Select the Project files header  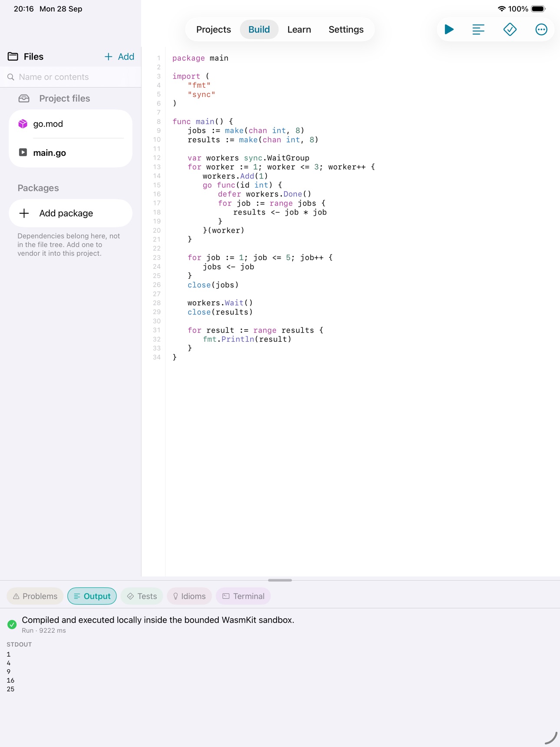click(x=54, y=99)
